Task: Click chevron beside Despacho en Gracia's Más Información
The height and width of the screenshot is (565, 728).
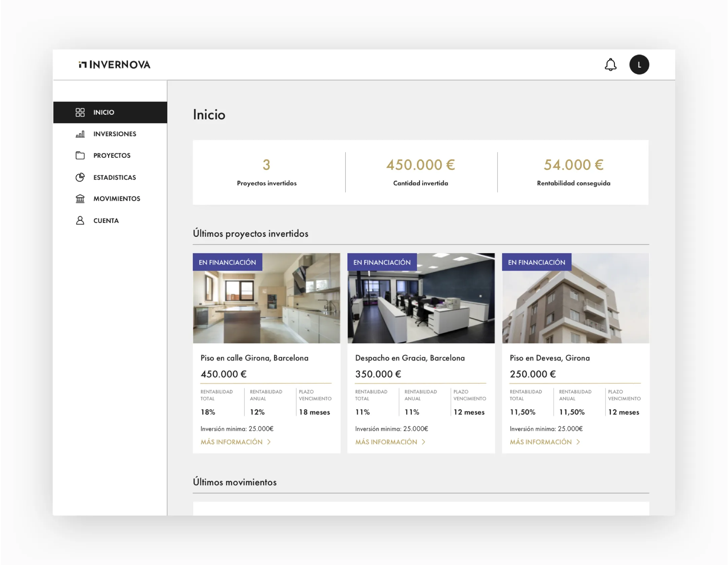Action: pyautogui.click(x=423, y=442)
